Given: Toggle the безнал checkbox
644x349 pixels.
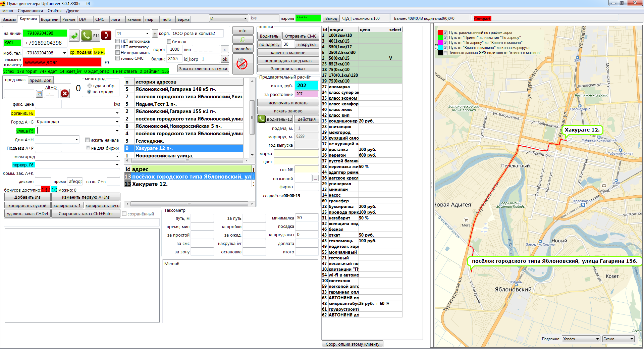Looking at the screenshot, I should [169, 42].
